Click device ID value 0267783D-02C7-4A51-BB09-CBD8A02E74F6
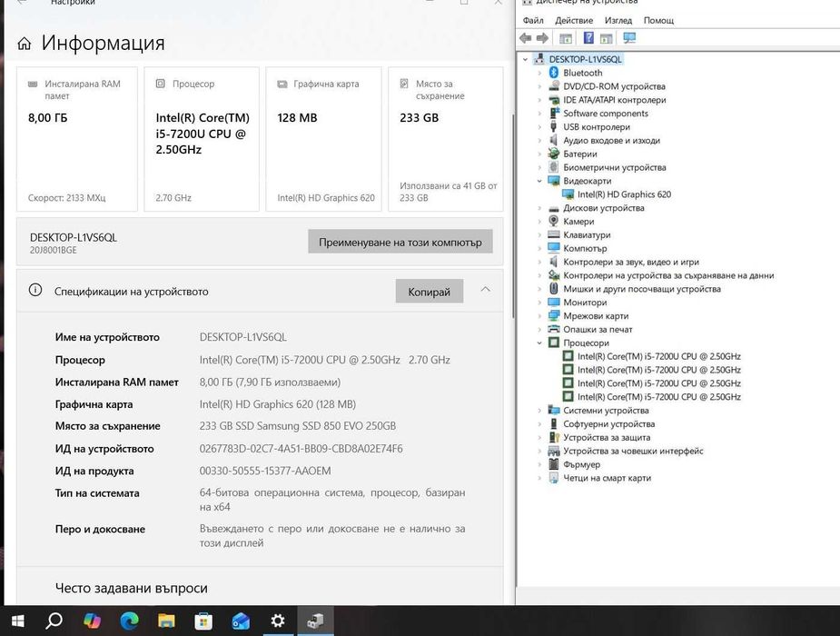 (x=301, y=449)
